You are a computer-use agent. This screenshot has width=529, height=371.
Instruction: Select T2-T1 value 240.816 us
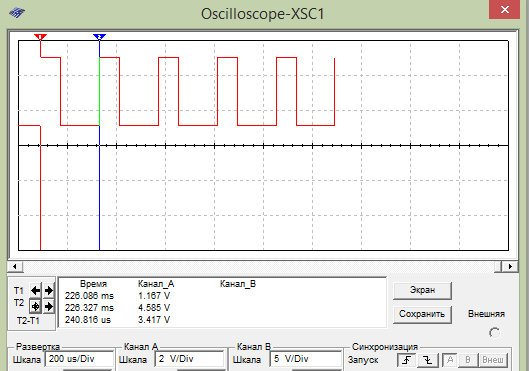click(x=88, y=319)
